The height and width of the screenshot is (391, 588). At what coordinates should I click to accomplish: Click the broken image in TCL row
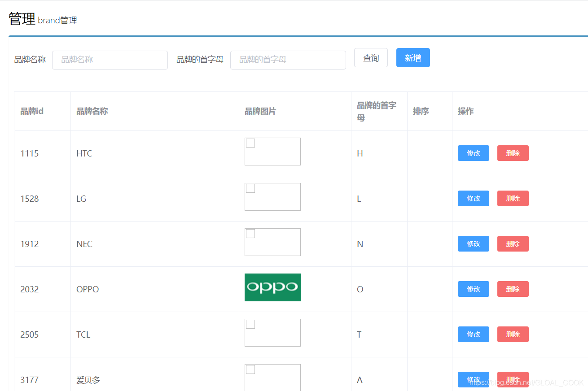(x=272, y=333)
